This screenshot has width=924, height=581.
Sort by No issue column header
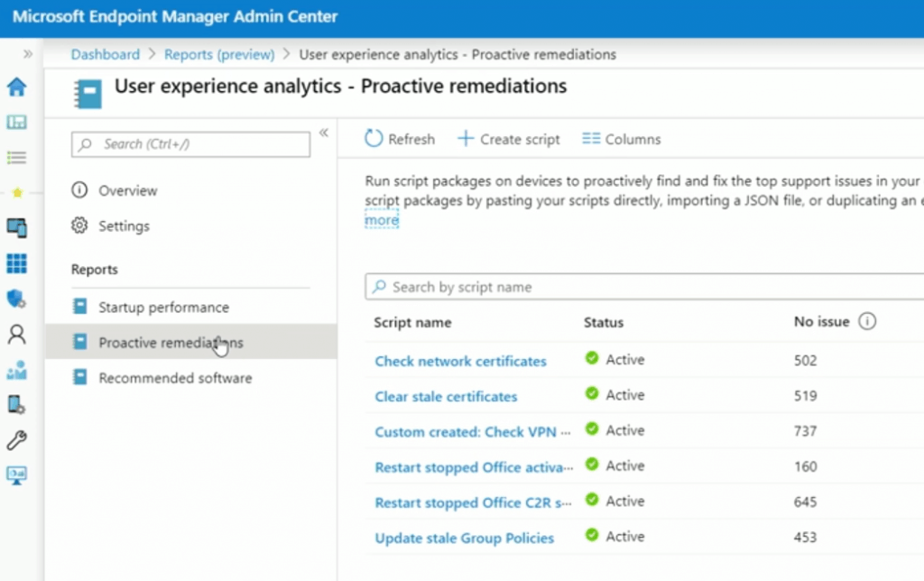[821, 322]
